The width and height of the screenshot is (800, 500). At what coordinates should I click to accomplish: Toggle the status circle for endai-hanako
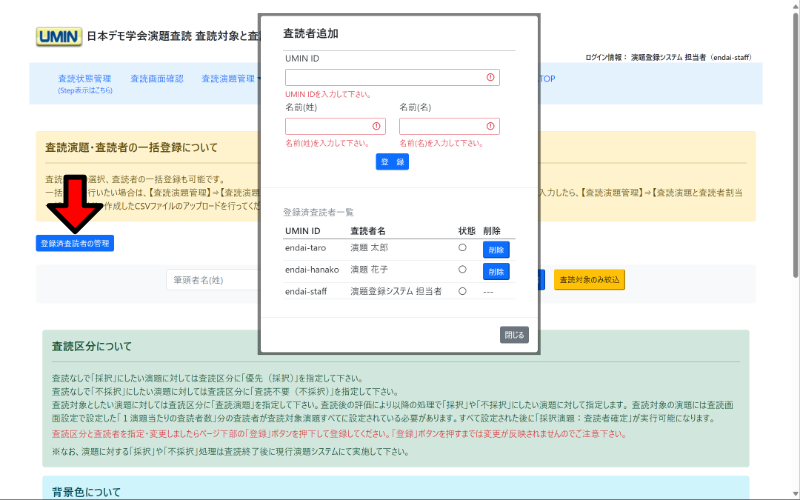[462, 270]
